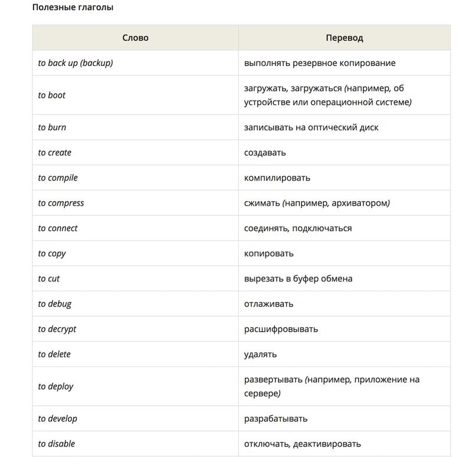
Task: Click the 'to compile' word cell
Action: 136,177
